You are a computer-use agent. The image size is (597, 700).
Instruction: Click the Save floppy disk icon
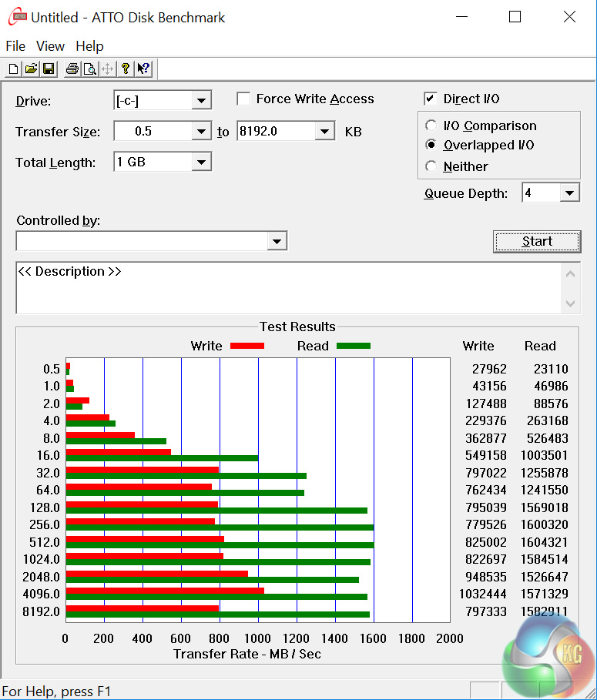(x=49, y=69)
